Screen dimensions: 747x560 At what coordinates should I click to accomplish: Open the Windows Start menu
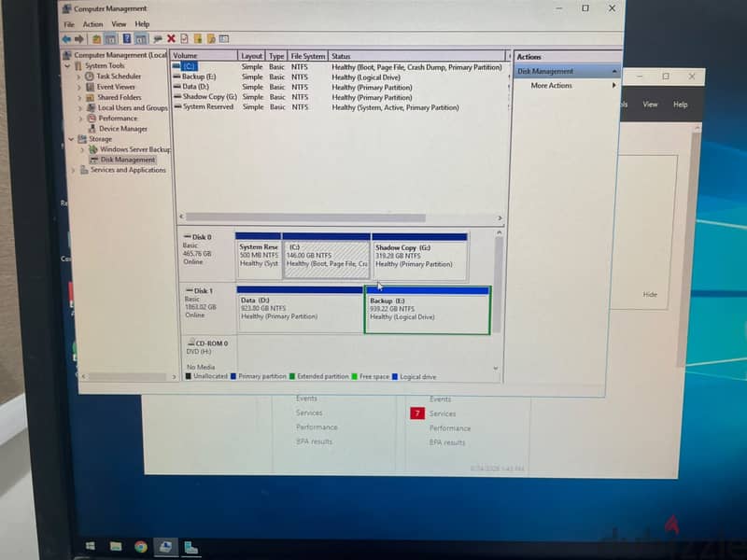coord(90,546)
